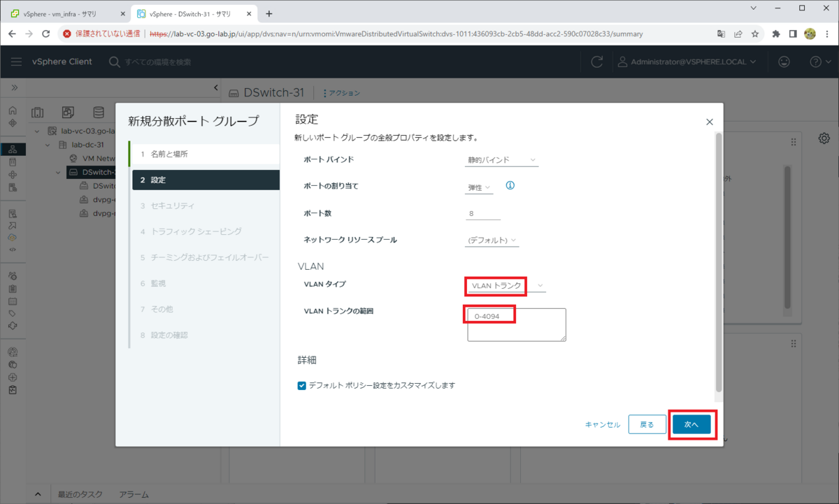Go to Home icon in left sidebar

[x=13, y=110]
